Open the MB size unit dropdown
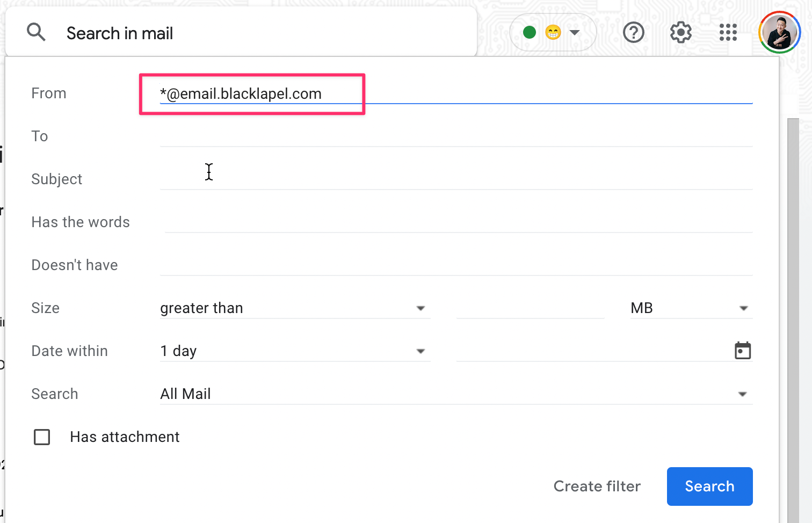812x523 pixels. [x=691, y=308]
